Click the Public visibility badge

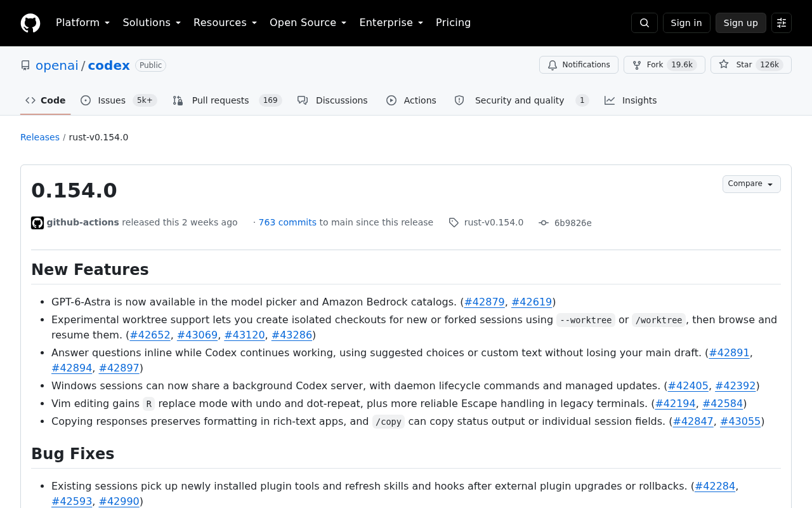(150, 65)
